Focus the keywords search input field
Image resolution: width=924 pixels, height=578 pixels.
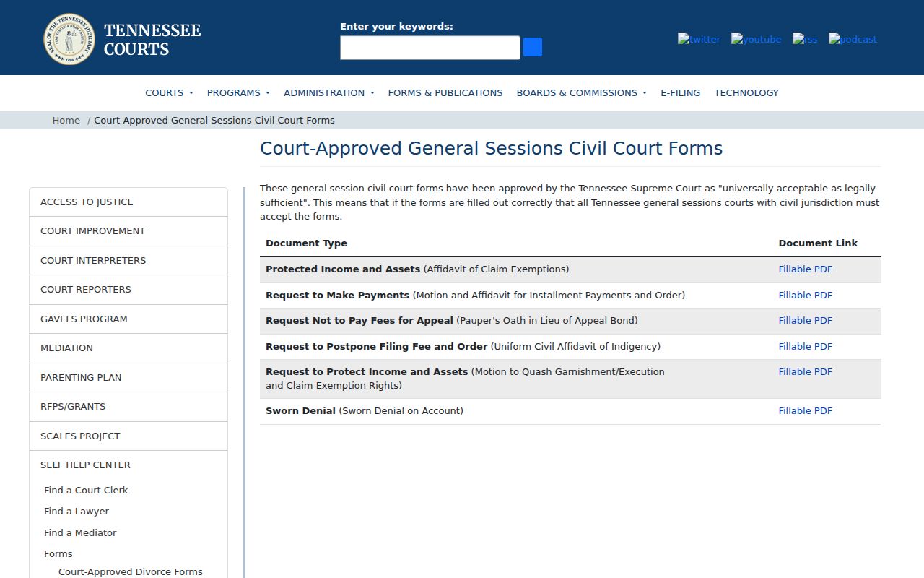coord(430,48)
